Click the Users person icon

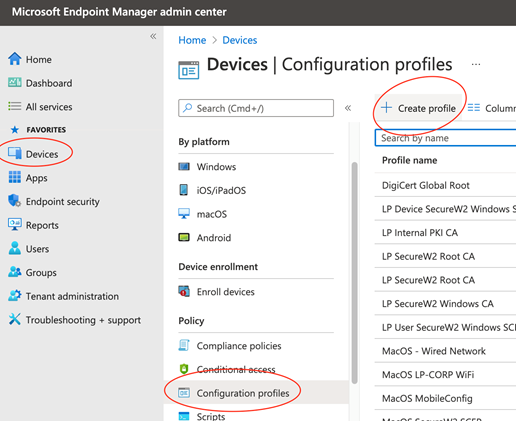pyautogui.click(x=15, y=248)
